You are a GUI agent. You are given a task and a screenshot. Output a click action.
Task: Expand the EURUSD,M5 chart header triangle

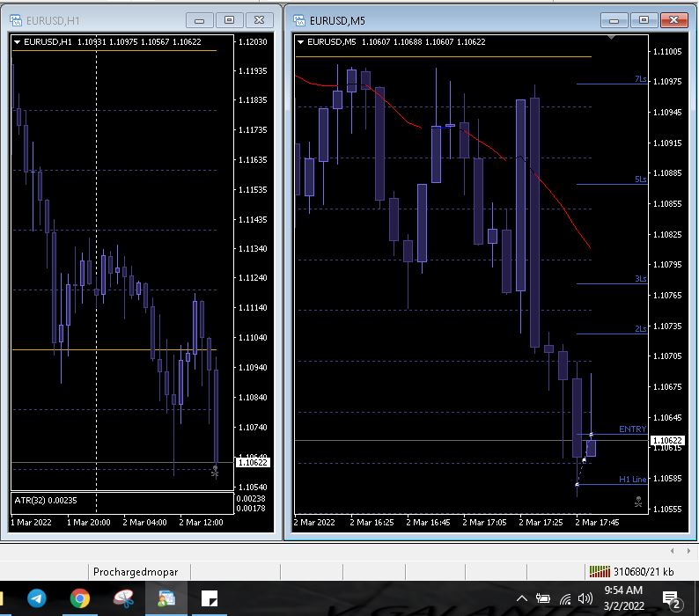[x=300, y=42]
